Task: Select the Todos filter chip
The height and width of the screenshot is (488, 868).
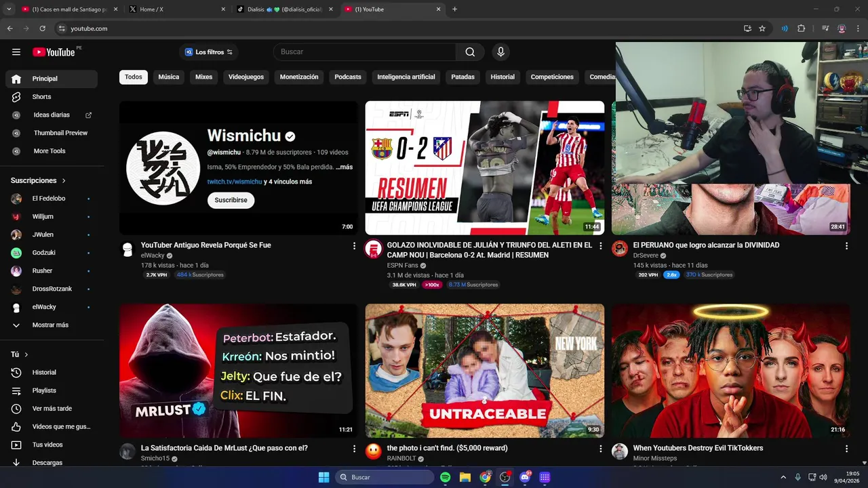Action: [134, 77]
